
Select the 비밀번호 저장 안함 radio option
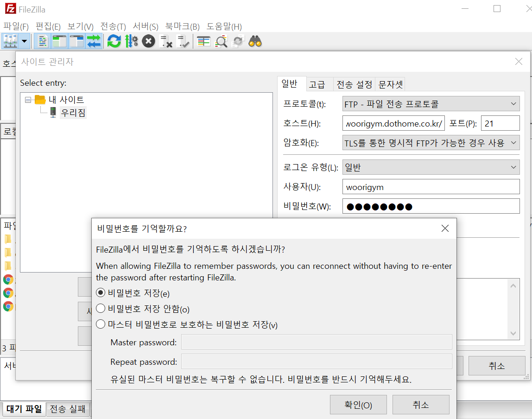pyautogui.click(x=101, y=308)
